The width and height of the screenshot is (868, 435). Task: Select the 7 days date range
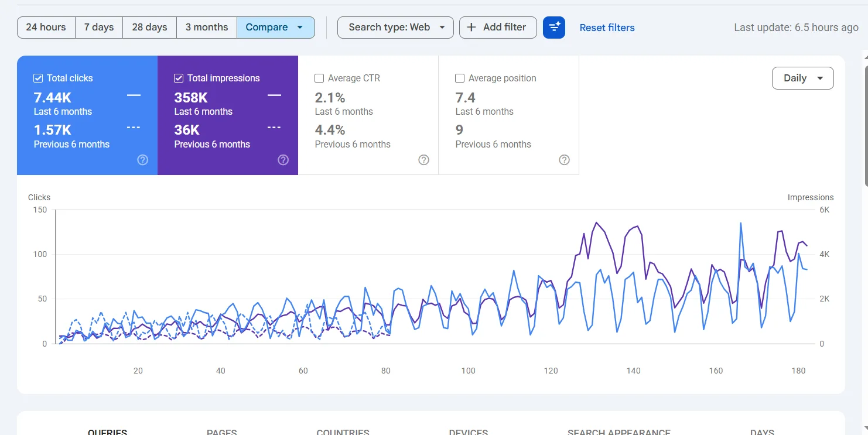(99, 28)
